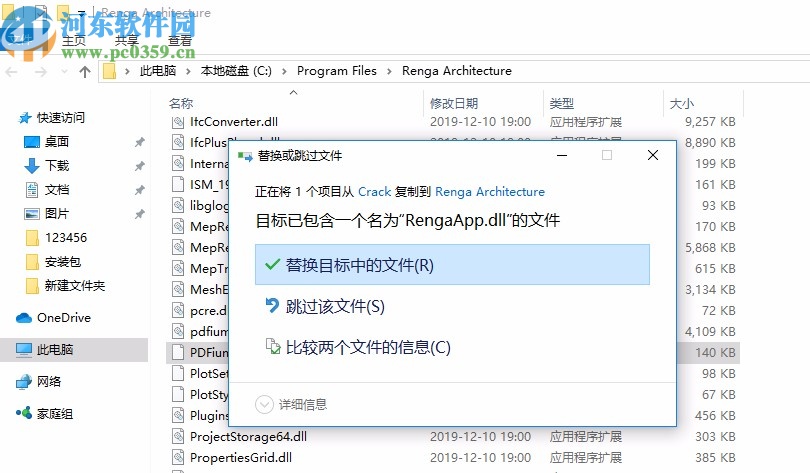Open the 新建文件夹 folder in sidebar

pos(75,286)
